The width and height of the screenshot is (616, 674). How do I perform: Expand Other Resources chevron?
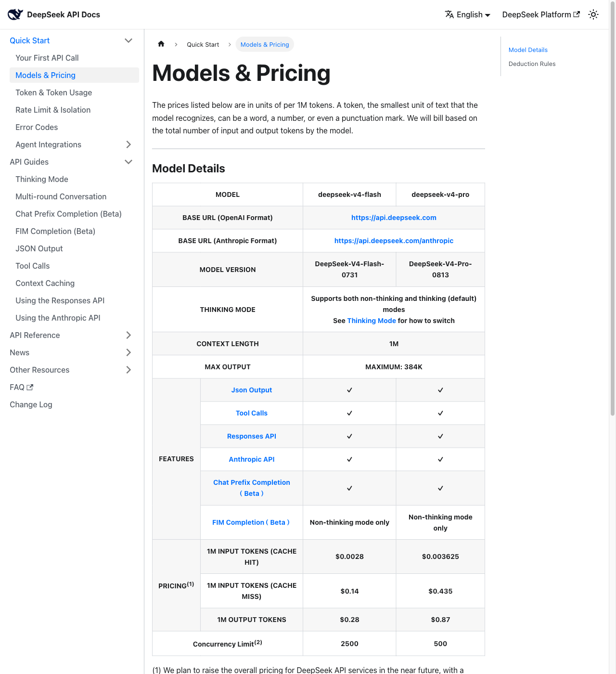(x=128, y=370)
